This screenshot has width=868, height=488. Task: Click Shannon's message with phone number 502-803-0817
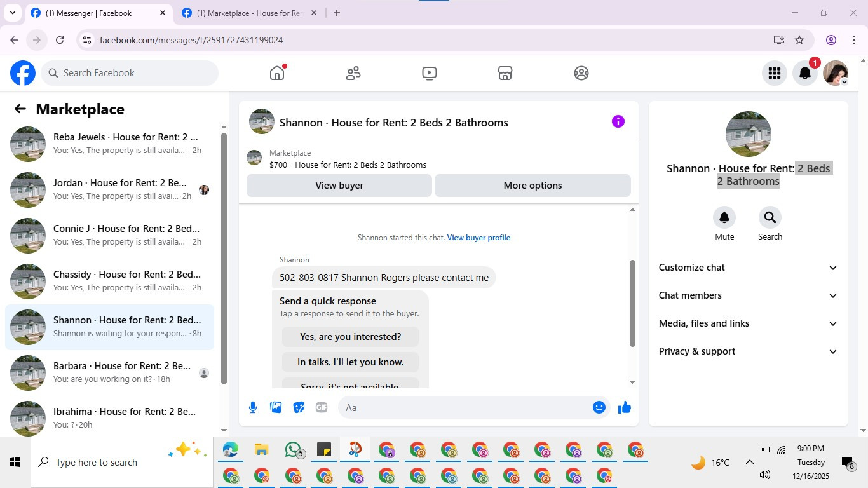click(384, 278)
